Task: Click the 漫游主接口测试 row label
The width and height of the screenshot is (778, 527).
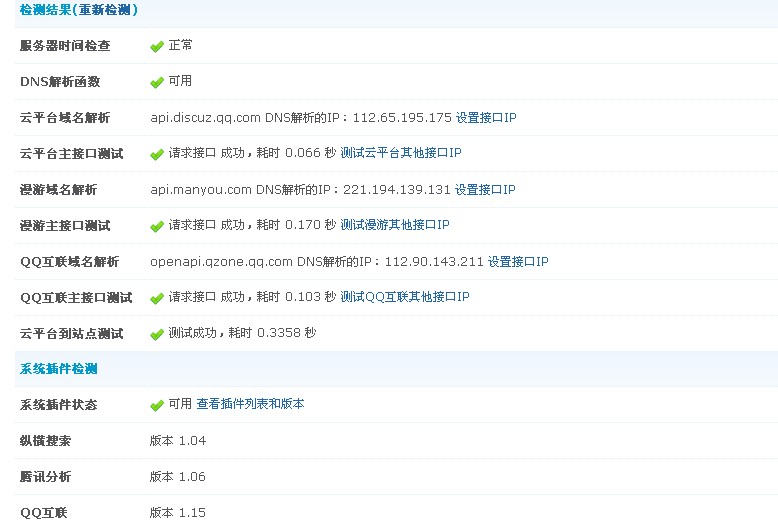Action: tap(65, 226)
